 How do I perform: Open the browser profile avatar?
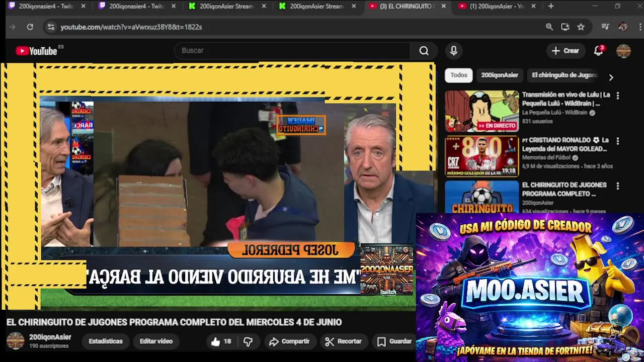pos(623,27)
